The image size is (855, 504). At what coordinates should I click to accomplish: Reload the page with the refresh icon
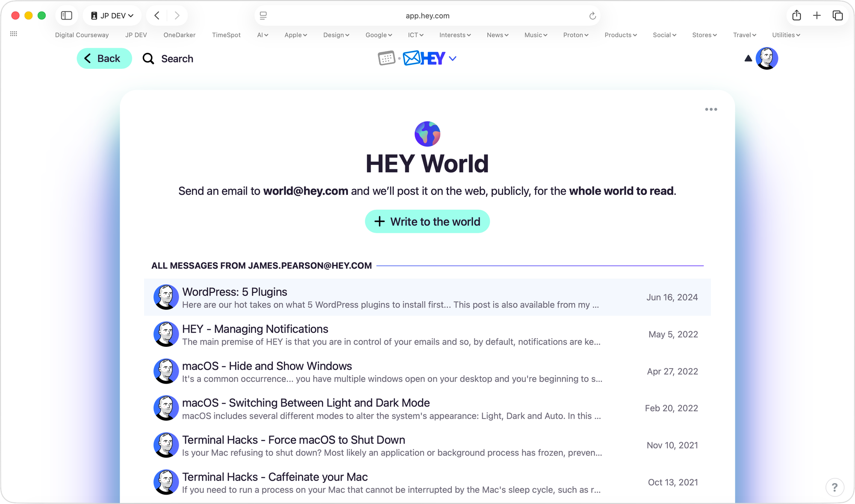[593, 16]
